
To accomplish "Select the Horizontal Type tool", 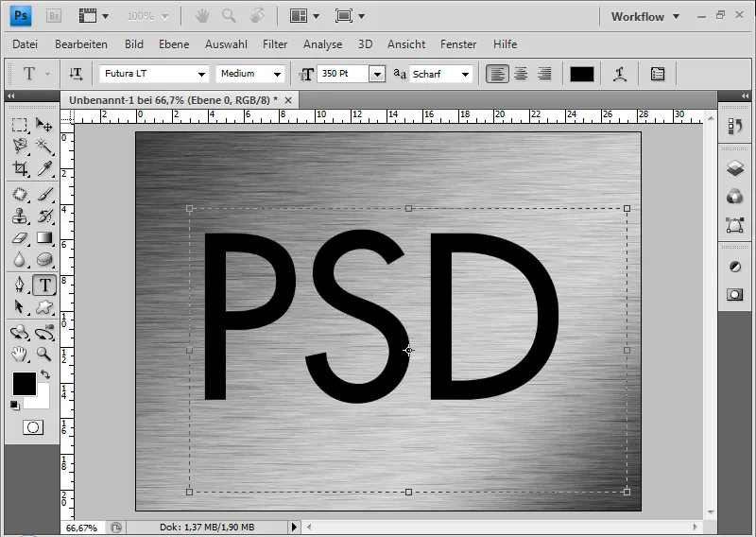I will coord(44,286).
